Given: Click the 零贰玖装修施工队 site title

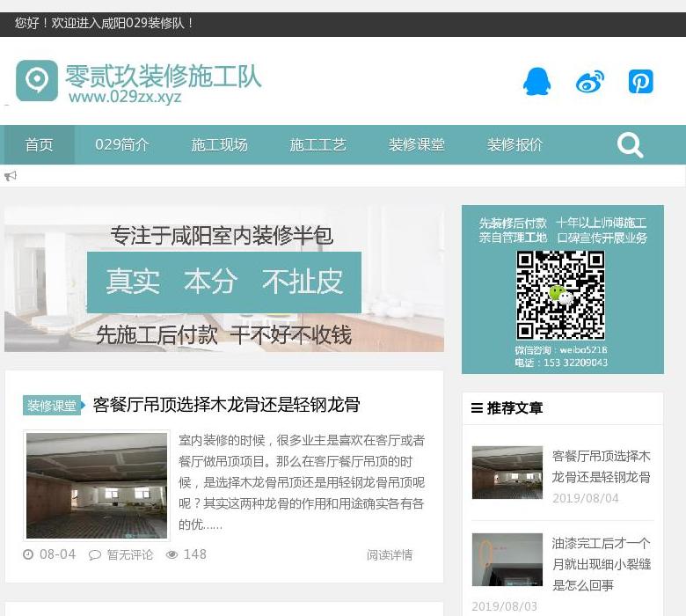Looking at the screenshot, I should click(x=164, y=77).
